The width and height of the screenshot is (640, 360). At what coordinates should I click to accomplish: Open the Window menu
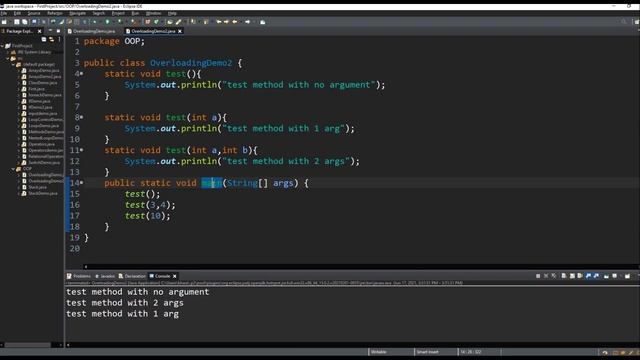[153, 13]
